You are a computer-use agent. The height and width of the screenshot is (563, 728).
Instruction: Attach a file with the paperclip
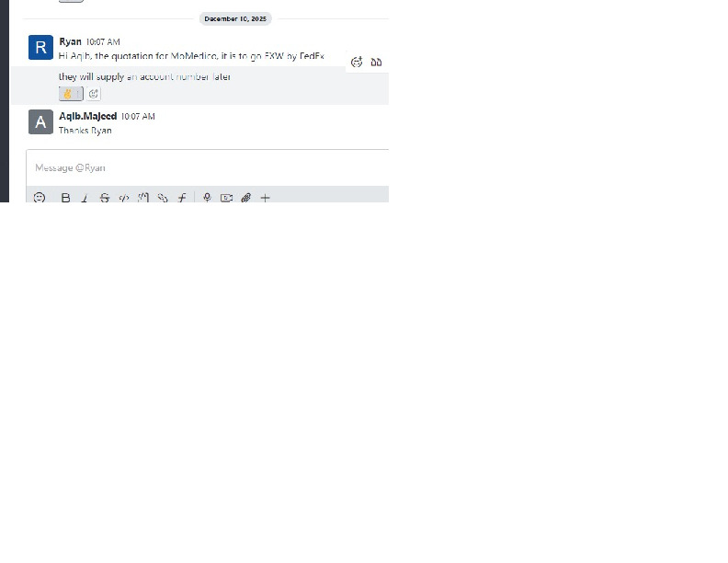(246, 198)
